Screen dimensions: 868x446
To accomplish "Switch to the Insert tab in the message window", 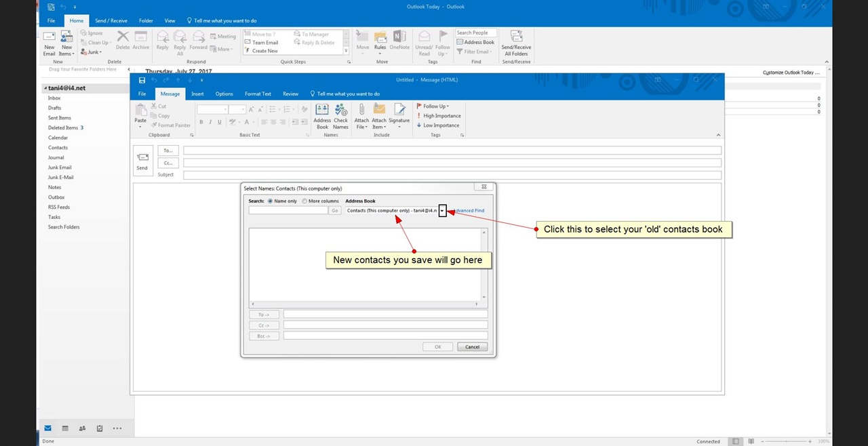I will tap(197, 94).
